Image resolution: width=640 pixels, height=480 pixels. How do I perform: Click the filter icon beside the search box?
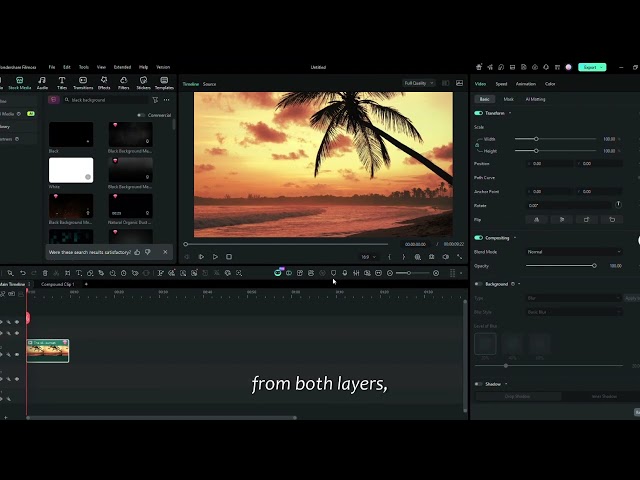coord(155,100)
